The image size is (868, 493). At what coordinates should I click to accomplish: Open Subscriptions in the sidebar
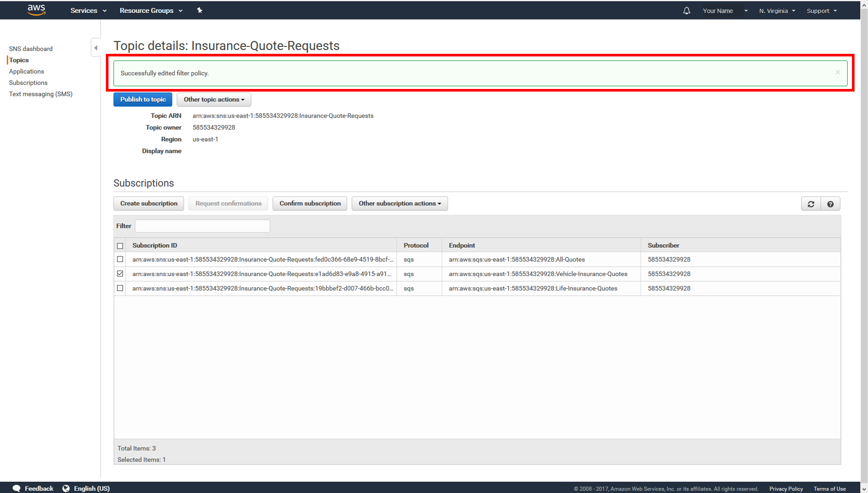(28, 82)
